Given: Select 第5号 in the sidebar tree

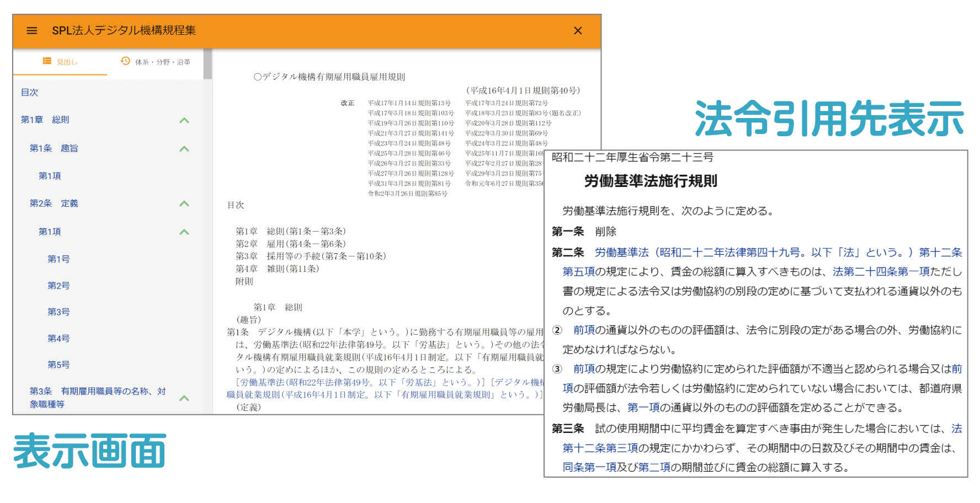Looking at the screenshot, I should pos(58,365).
